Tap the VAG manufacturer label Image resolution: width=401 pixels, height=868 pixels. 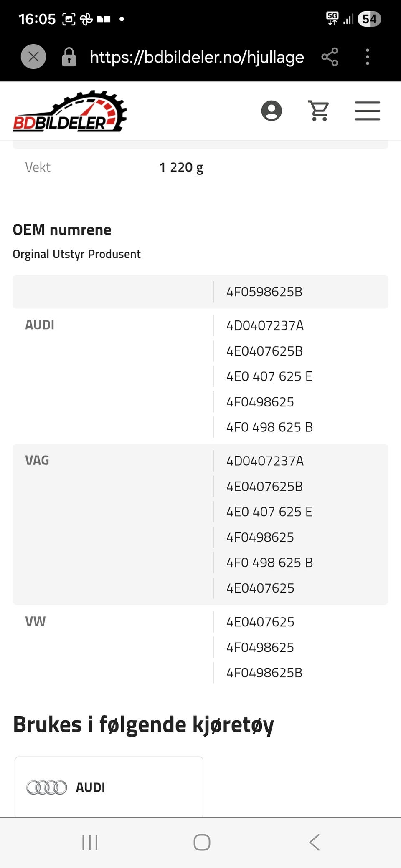coord(37,460)
